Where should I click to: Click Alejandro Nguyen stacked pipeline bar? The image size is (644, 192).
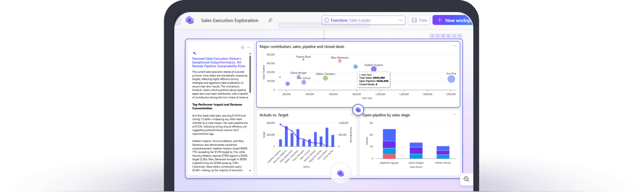390,144
